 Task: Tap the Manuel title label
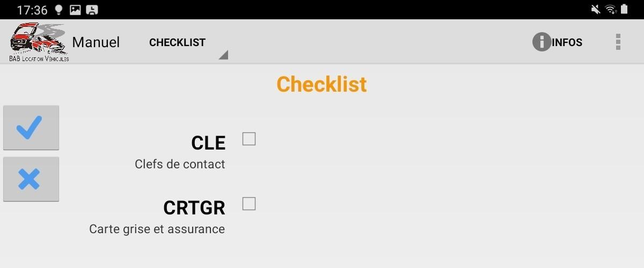point(96,42)
